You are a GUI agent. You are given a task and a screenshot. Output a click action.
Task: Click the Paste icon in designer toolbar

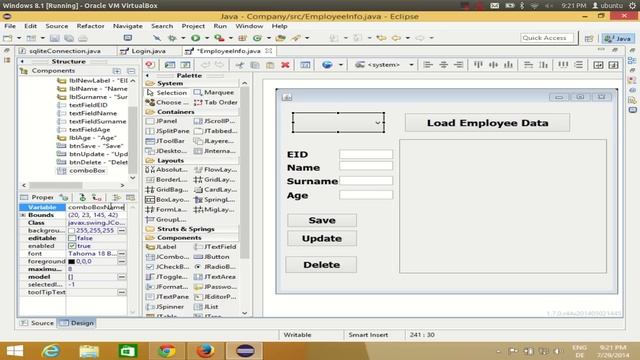coord(270,65)
